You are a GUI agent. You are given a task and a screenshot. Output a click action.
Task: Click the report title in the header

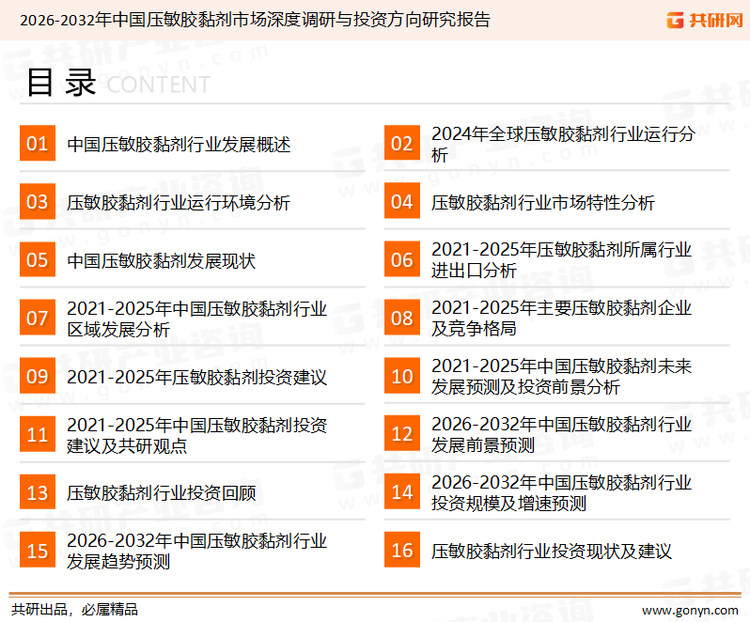[x=255, y=20]
